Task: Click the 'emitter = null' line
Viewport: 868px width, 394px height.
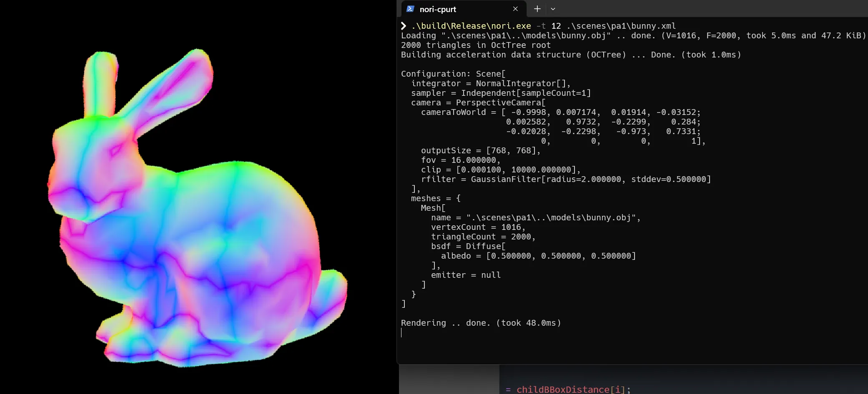Action: (x=466, y=275)
